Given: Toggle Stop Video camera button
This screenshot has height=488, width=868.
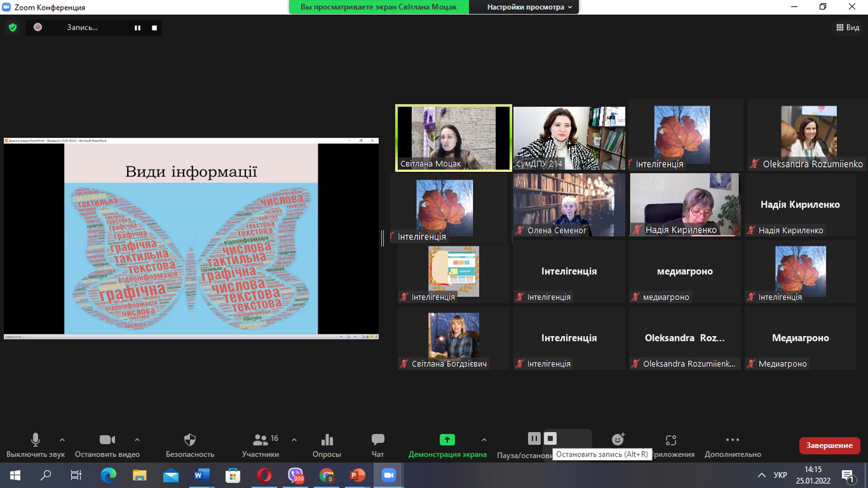Looking at the screenshot, I should (x=107, y=440).
